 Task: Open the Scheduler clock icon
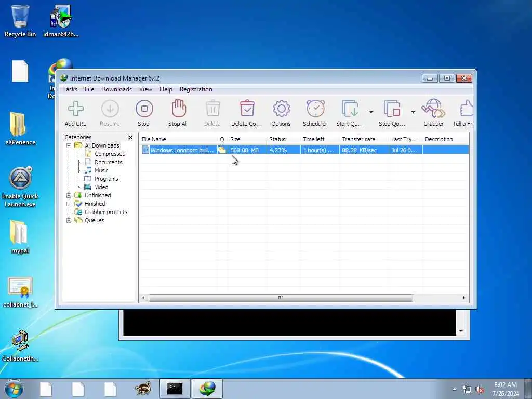315,109
